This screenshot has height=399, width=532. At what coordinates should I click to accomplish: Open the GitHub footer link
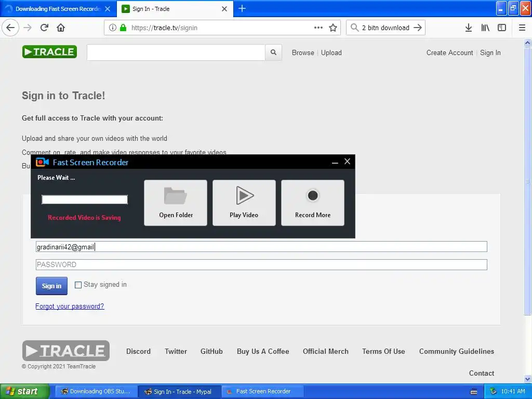pyautogui.click(x=211, y=351)
